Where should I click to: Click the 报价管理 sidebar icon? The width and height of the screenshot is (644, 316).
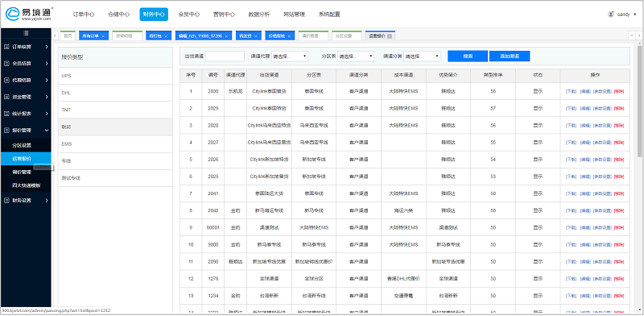point(6,131)
